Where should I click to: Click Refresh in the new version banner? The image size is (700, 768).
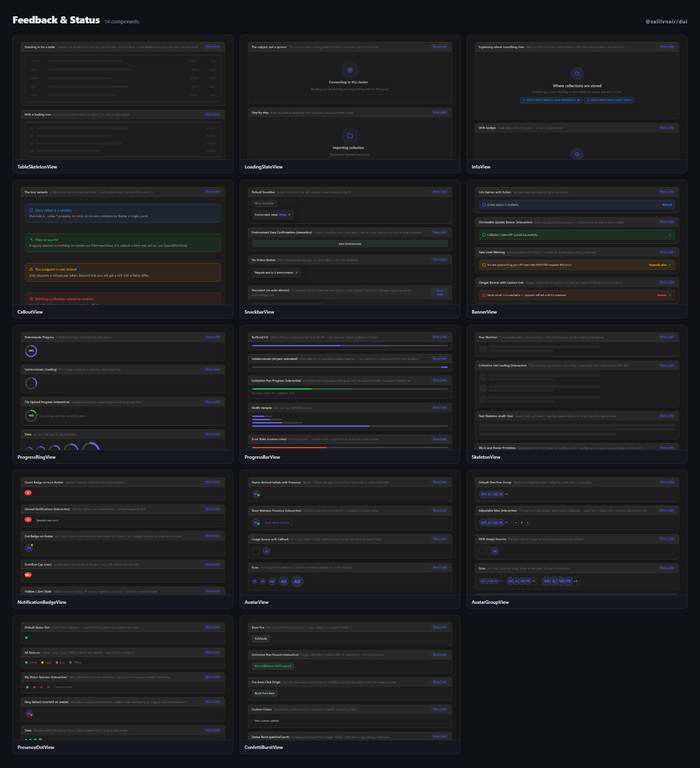(667, 205)
